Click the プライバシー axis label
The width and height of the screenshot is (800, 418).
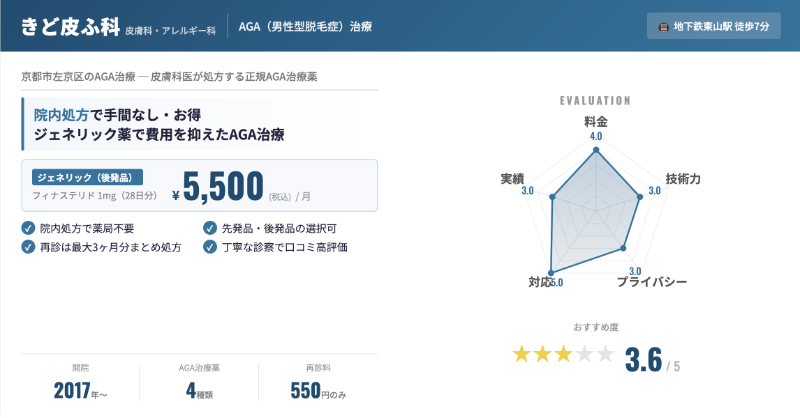click(x=651, y=283)
